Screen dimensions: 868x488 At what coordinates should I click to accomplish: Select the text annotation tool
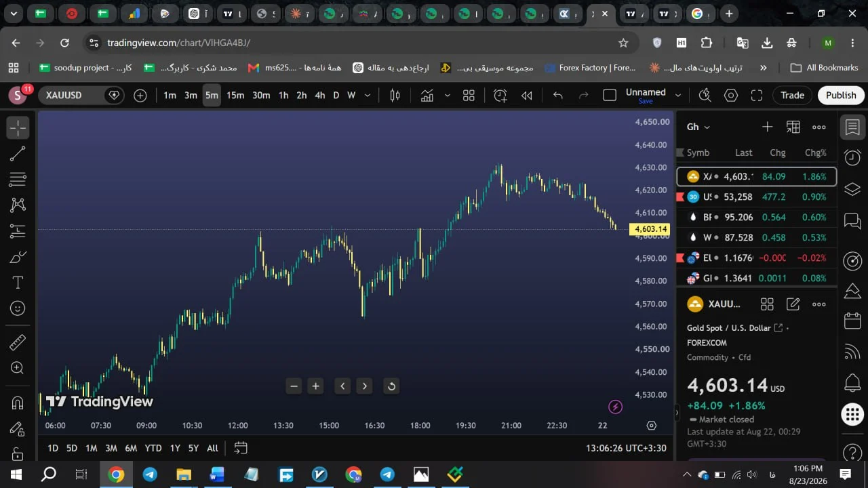(18, 283)
